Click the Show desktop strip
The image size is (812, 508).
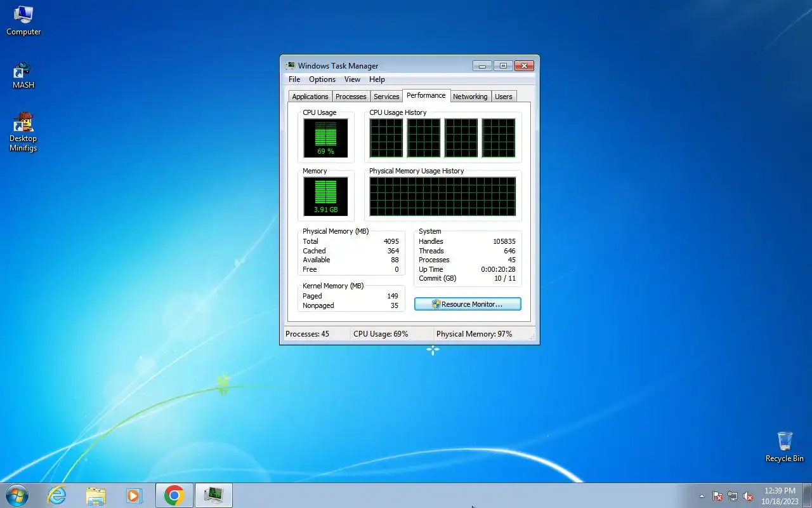(807, 495)
